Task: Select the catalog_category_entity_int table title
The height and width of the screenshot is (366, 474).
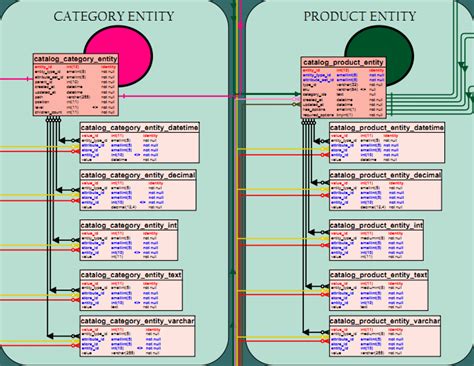Action: pyautogui.click(x=129, y=225)
